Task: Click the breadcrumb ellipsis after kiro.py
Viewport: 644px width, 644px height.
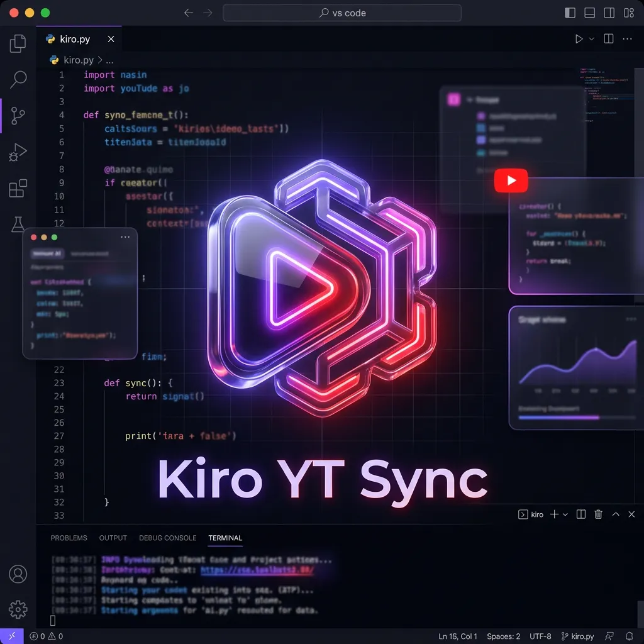Action: point(109,61)
